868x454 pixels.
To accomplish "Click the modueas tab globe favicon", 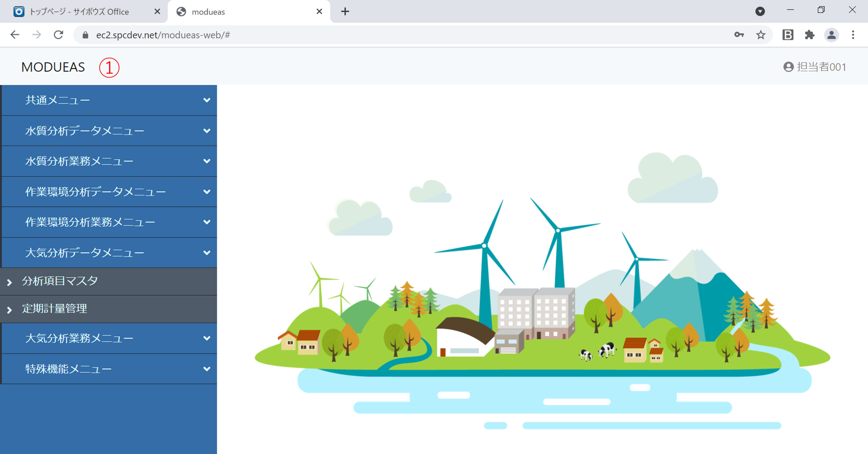I will point(181,11).
